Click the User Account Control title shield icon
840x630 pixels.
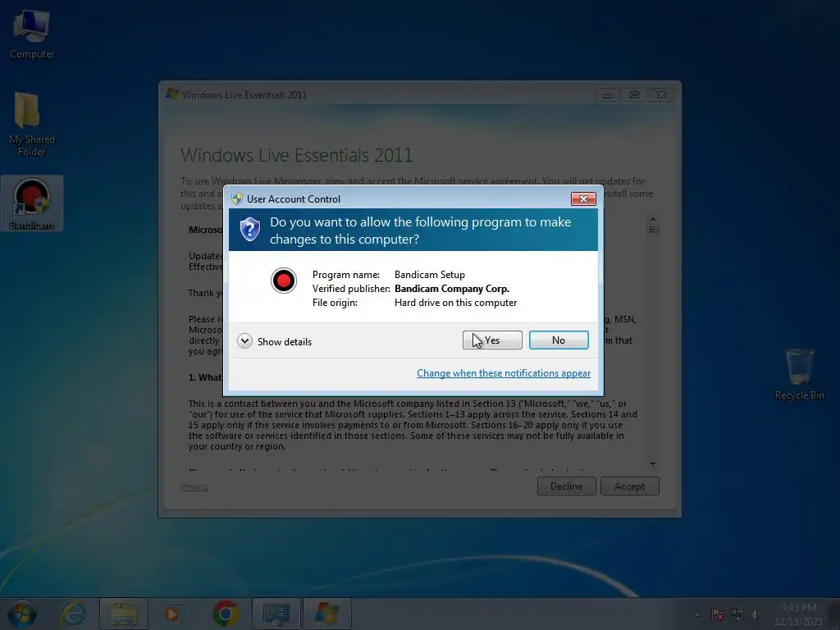coord(237,199)
